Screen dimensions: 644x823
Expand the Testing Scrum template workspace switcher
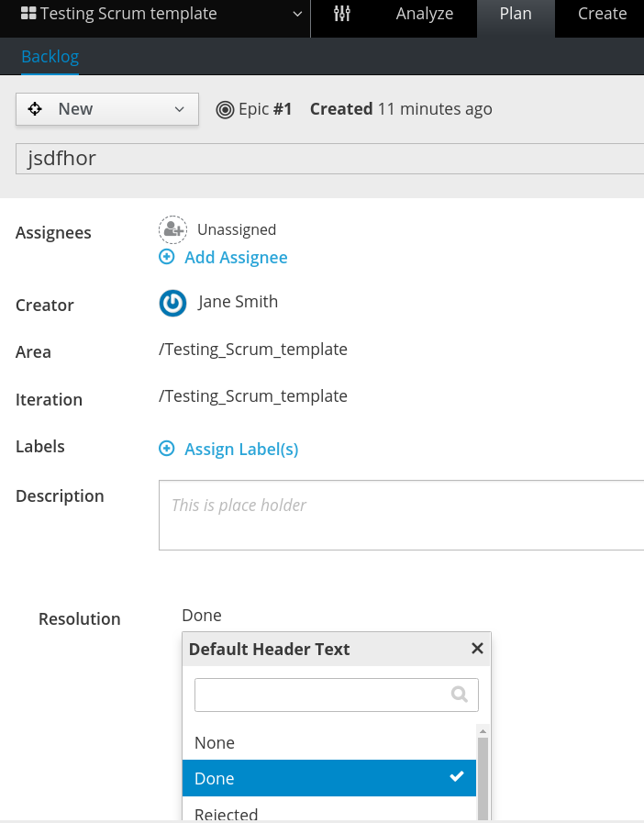click(296, 14)
